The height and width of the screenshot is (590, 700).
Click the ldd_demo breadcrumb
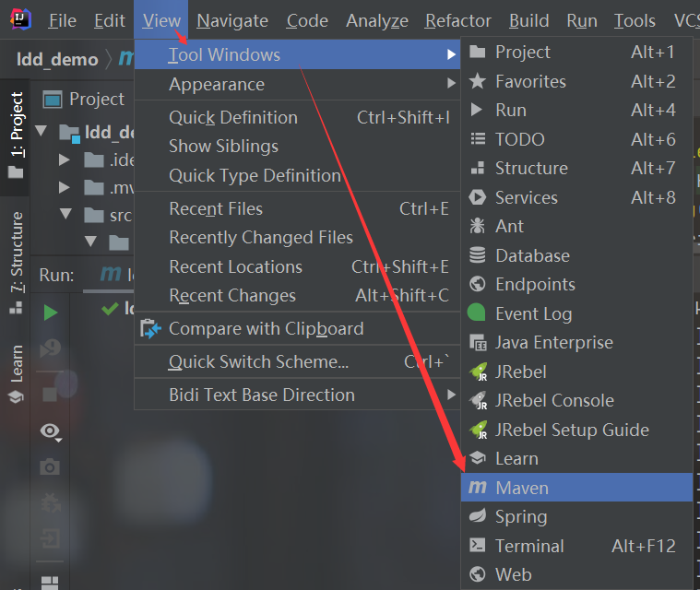(x=57, y=59)
